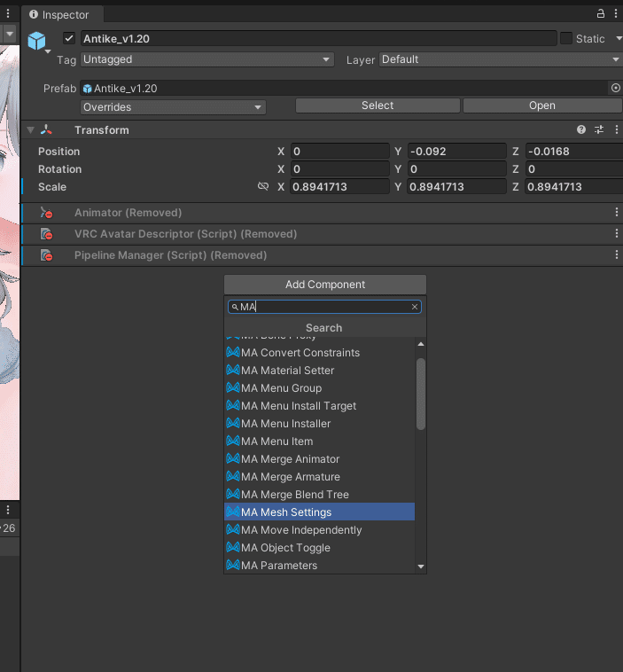This screenshot has height=672, width=623.
Task: Click the Position Z field showing -0.0168
Action: (574, 152)
